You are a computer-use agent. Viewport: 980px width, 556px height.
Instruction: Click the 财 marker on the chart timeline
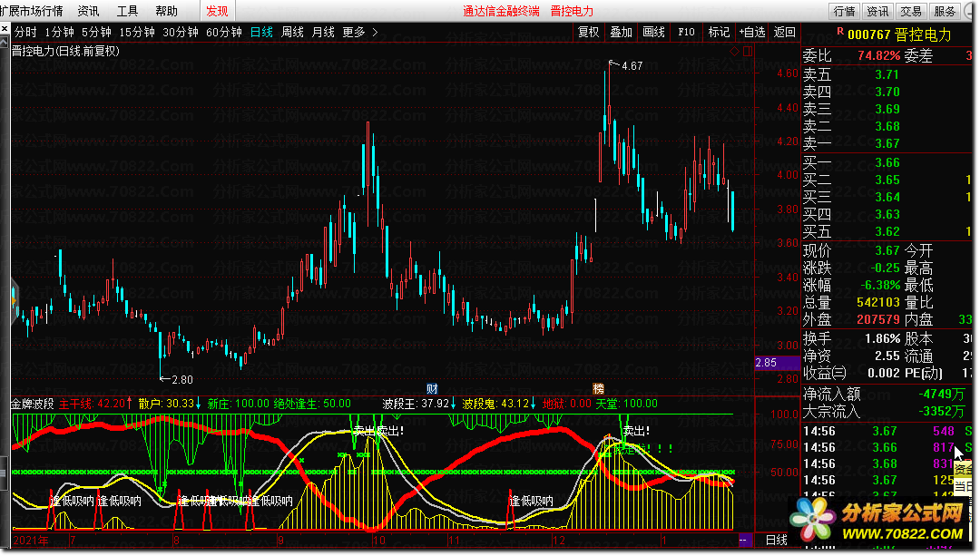(x=432, y=388)
